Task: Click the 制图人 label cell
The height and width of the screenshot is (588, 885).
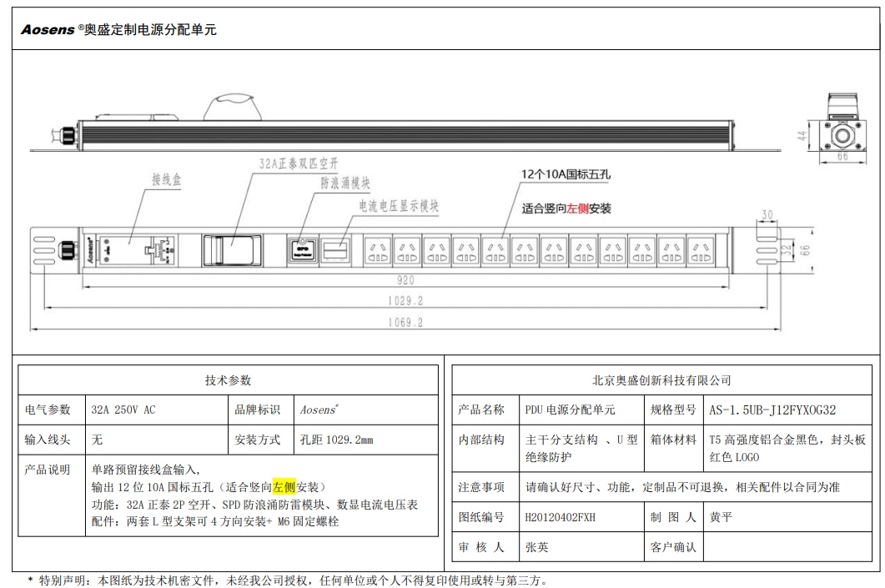Action: point(673,517)
